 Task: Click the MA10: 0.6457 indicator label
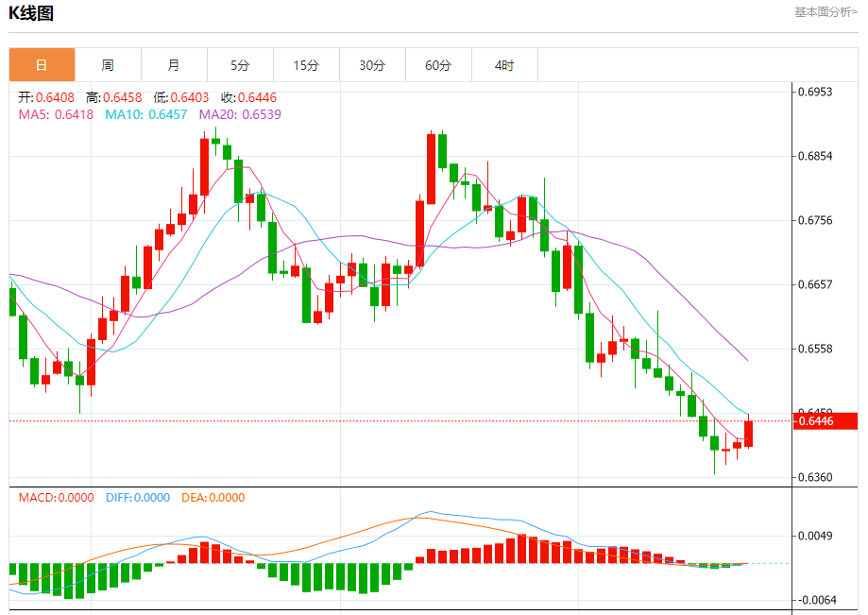tap(146, 114)
